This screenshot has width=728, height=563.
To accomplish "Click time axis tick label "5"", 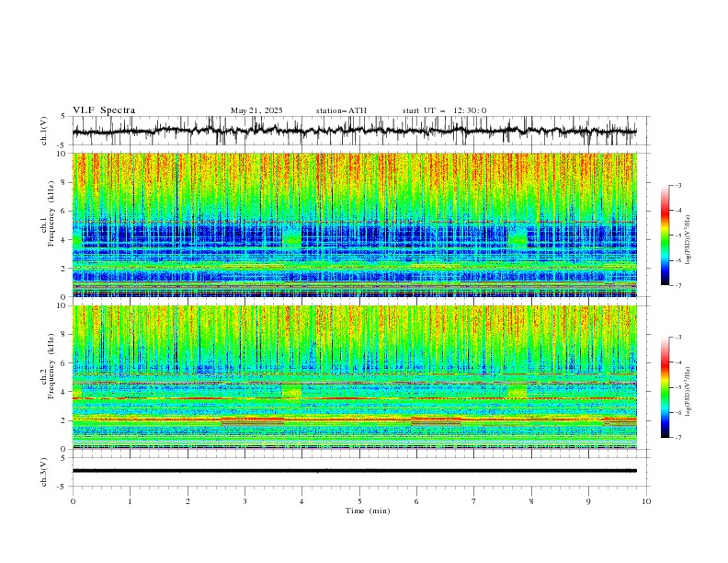I will pos(359,501).
